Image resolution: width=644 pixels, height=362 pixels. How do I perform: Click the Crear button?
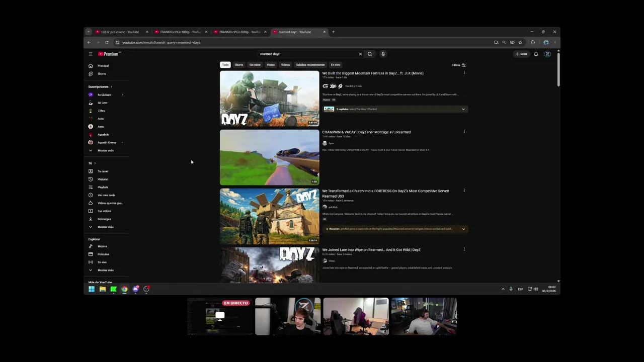click(x=521, y=54)
